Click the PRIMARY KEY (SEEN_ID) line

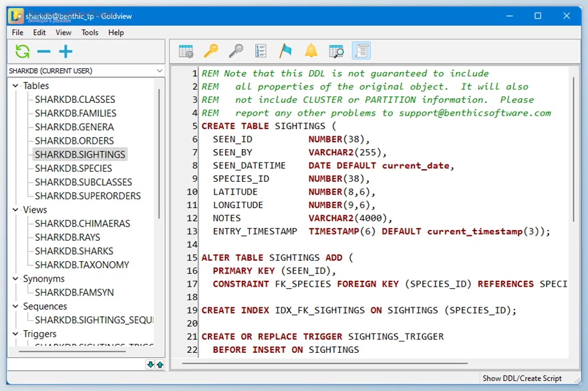coord(275,271)
